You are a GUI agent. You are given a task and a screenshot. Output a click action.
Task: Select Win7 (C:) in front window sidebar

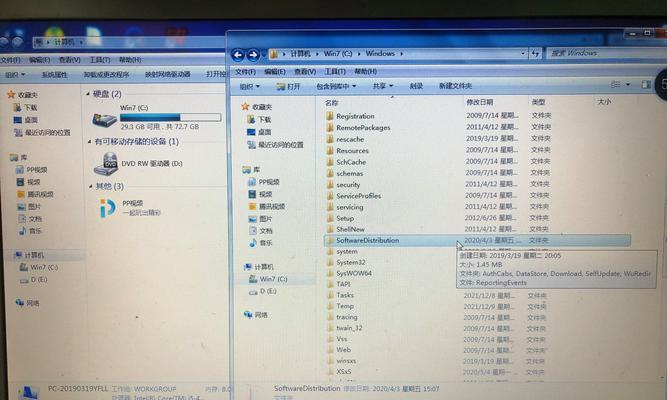(274, 279)
